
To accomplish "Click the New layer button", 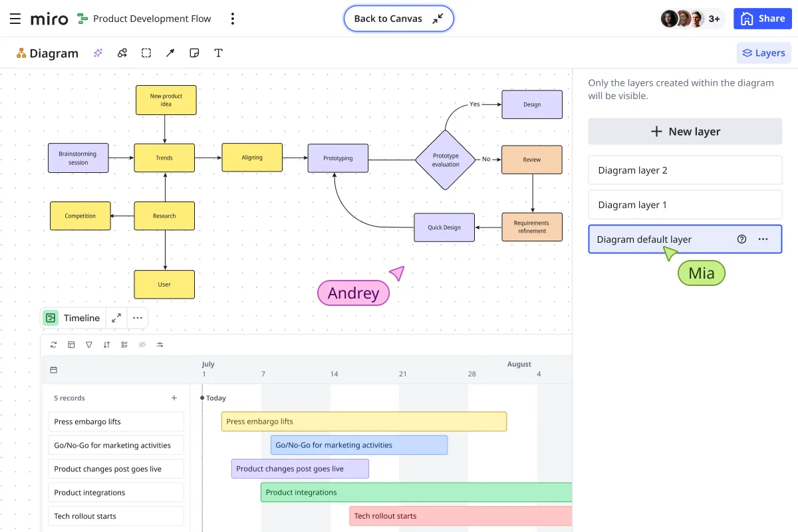I will click(x=685, y=132).
